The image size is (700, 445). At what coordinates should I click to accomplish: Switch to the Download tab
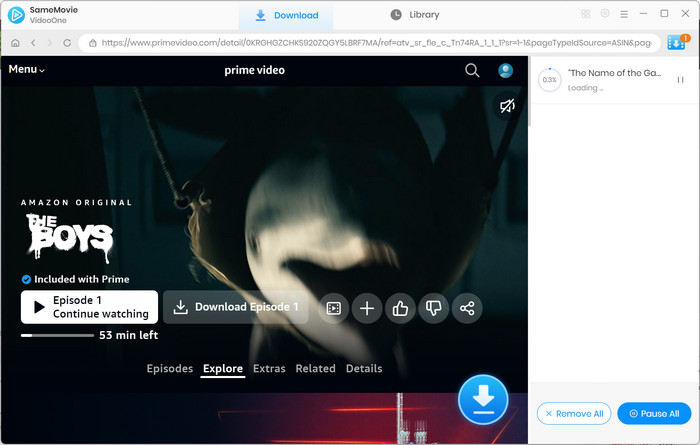coord(286,15)
